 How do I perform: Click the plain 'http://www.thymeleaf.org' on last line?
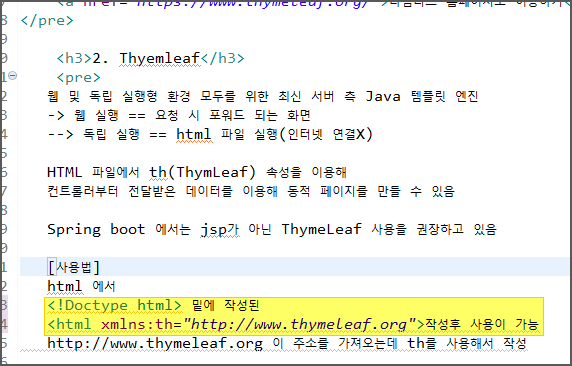[x=155, y=343]
